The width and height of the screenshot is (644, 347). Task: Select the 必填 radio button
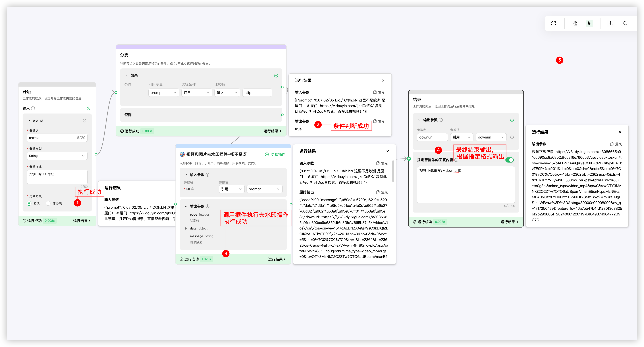[29, 203]
